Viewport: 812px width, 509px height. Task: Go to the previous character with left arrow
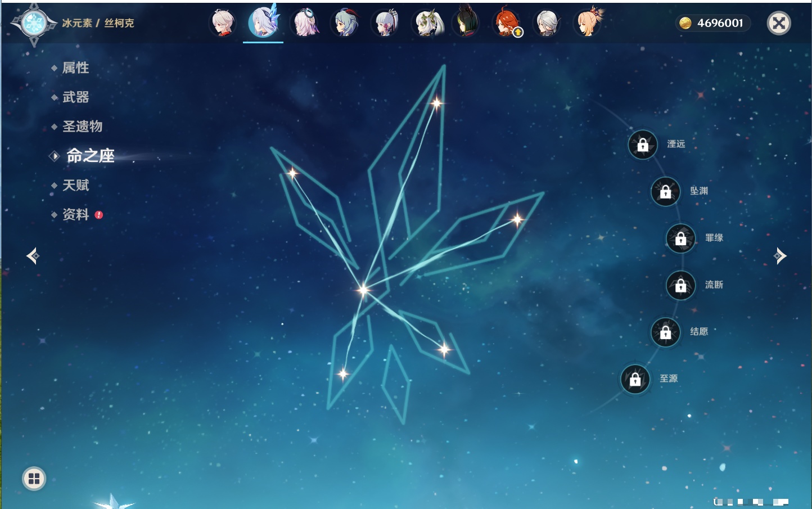pos(33,256)
